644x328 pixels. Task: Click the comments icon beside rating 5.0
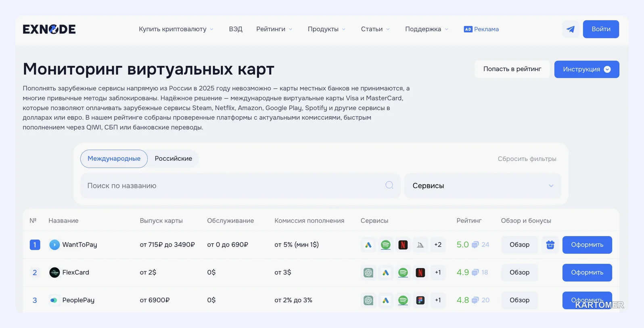point(475,245)
